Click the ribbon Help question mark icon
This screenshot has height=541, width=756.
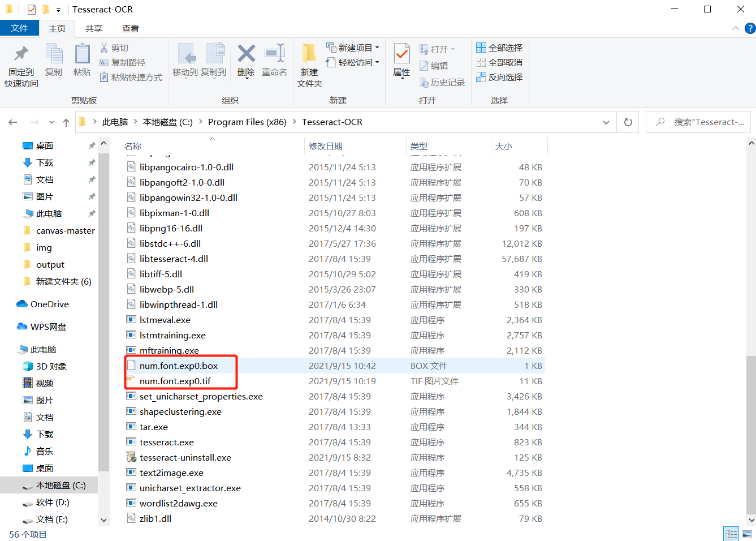coord(750,28)
